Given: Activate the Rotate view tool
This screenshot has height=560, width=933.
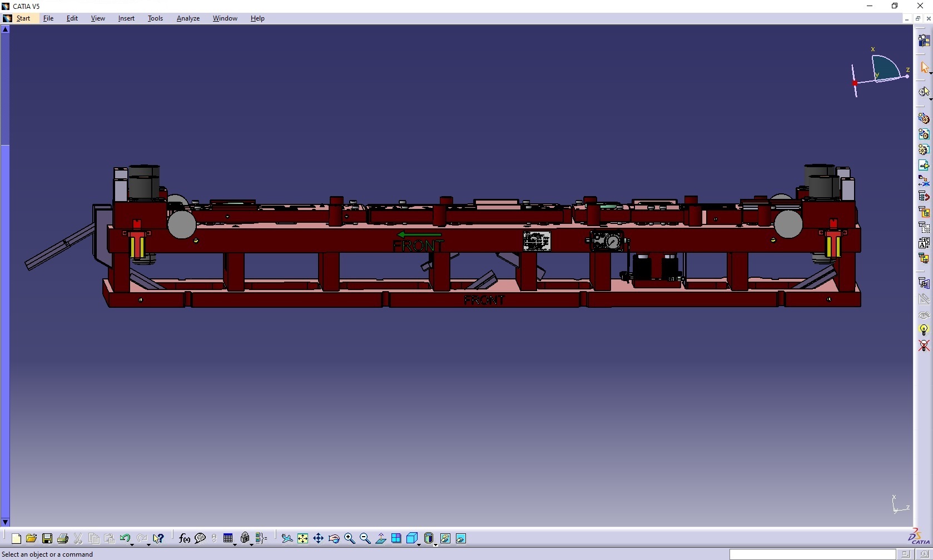Looking at the screenshot, I should point(334,538).
